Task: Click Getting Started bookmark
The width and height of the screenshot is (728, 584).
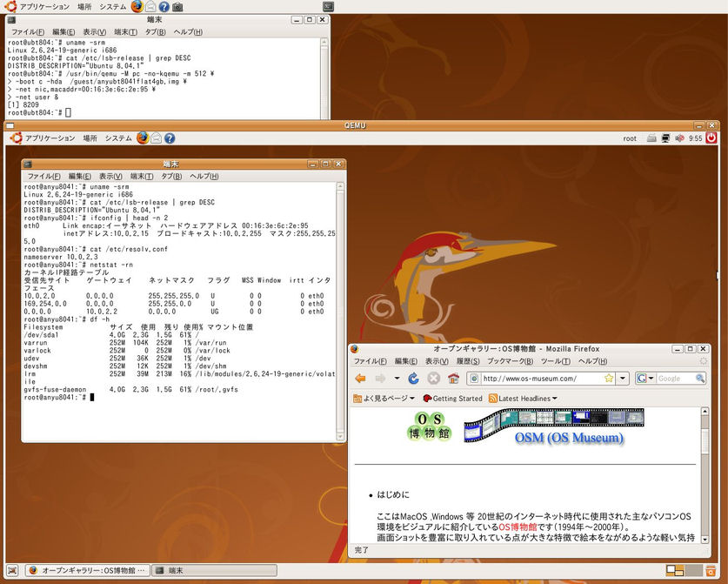Action: coord(452,398)
